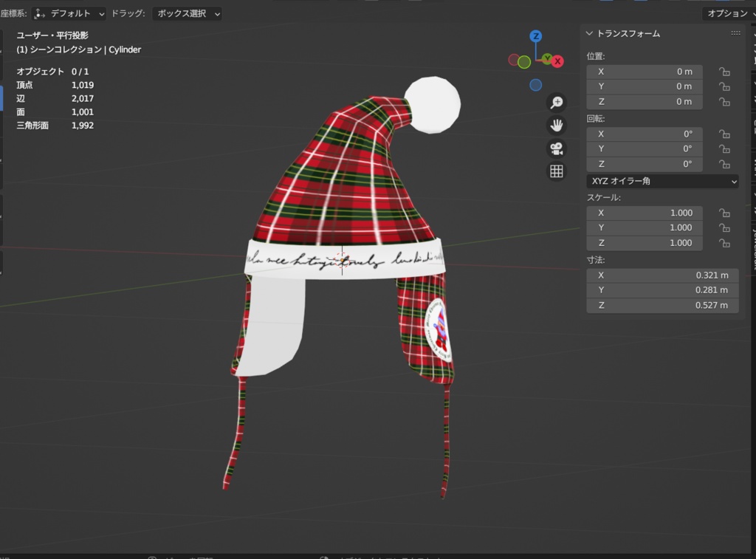
Task: Click the dimension Y 0.281 m field
Action: pyautogui.click(x=662, y=290)
